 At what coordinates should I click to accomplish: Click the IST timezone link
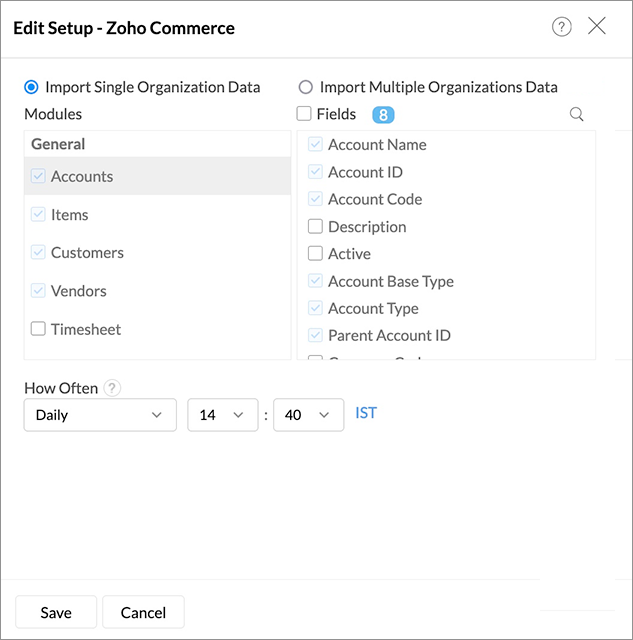point(366,413)
